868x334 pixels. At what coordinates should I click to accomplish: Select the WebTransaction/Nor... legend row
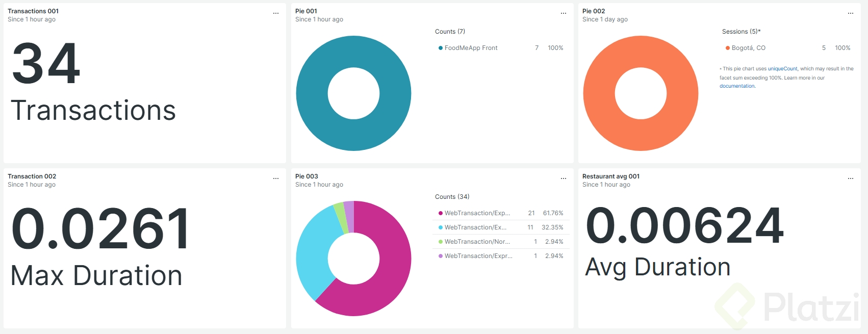point(477,242)
